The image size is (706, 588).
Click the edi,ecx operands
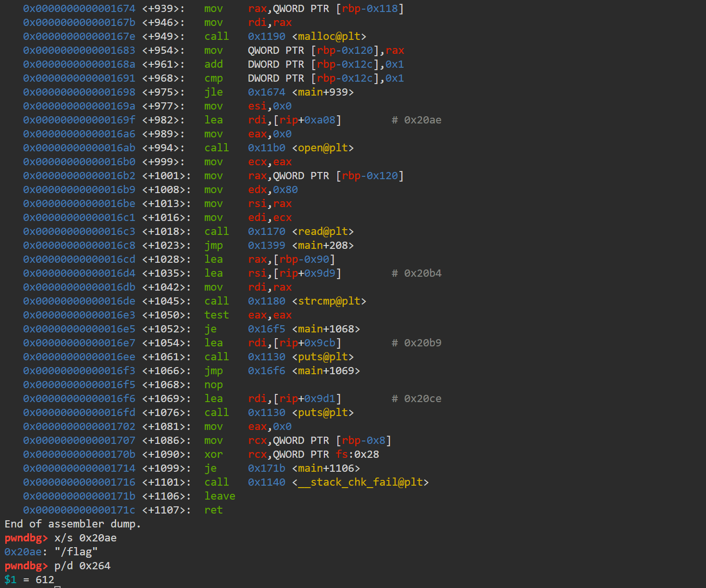coord(270,218)
